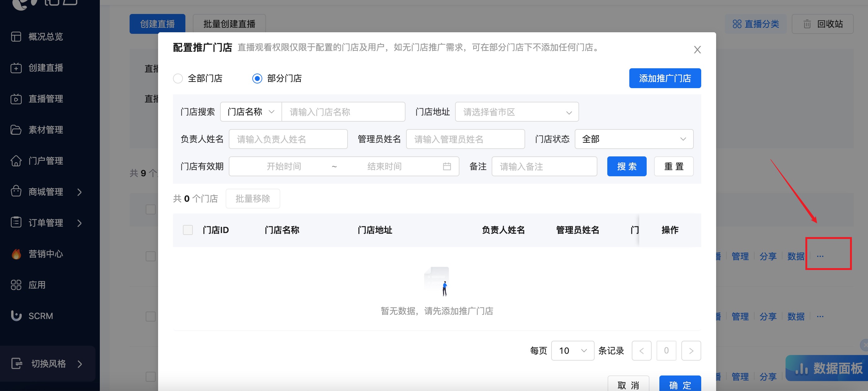Open the 10 per page size selector
Viewport: 868px width, 391px height.
(572, 351)
